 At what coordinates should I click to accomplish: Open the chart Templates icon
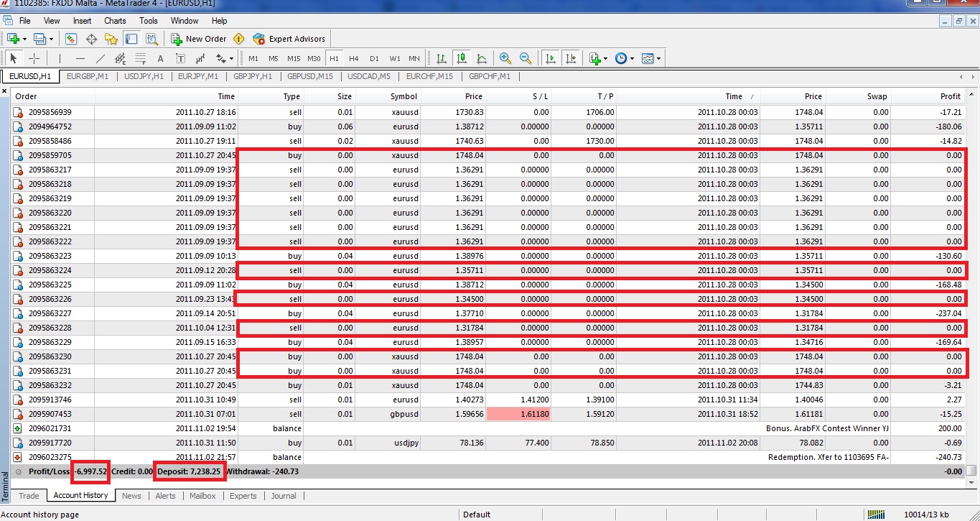[x=648, y=58]
